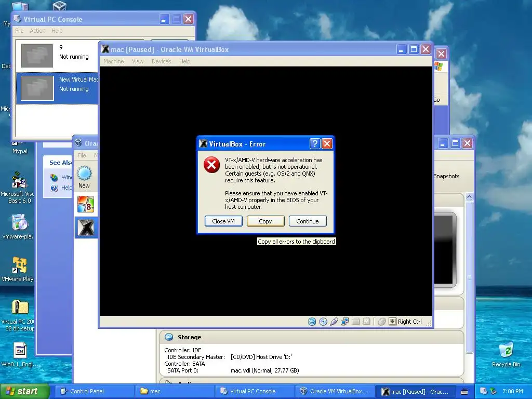Click the network adapters icon in VM status bar

coord(345,321)
